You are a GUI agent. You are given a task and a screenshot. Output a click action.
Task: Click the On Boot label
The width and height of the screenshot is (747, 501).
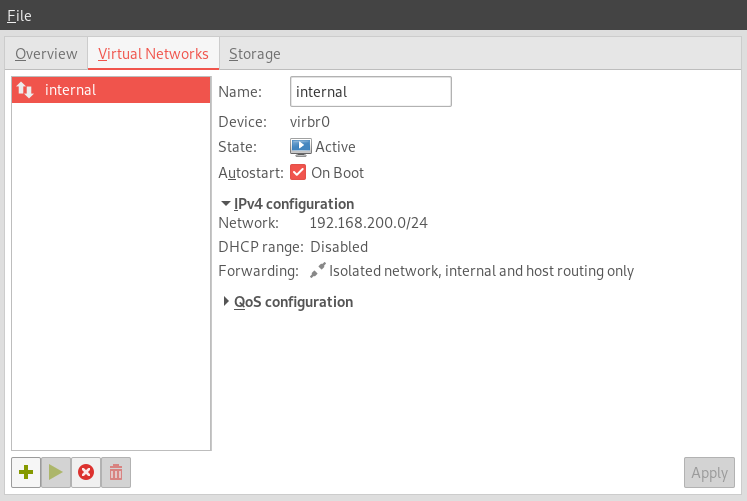pyautogui.click(x=337, y=173)
